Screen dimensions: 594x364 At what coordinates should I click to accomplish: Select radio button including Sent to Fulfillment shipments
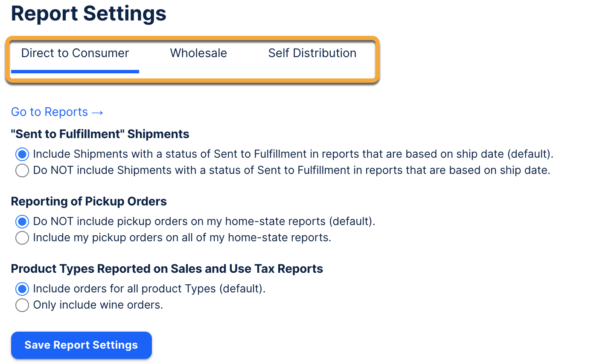[22, 154]
